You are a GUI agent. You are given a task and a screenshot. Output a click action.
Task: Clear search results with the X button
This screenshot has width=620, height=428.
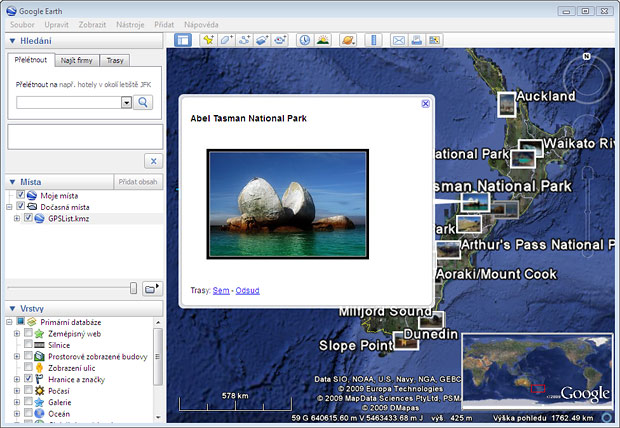point(153,161)
